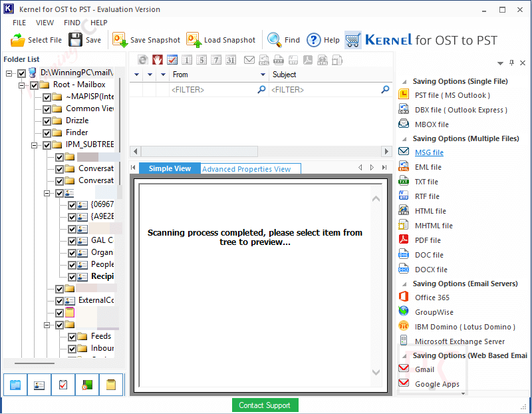This screenshot has width=532, height=414.
Task: Collapse Saving Options (Email Servers) section
Action: coord(404,284)
